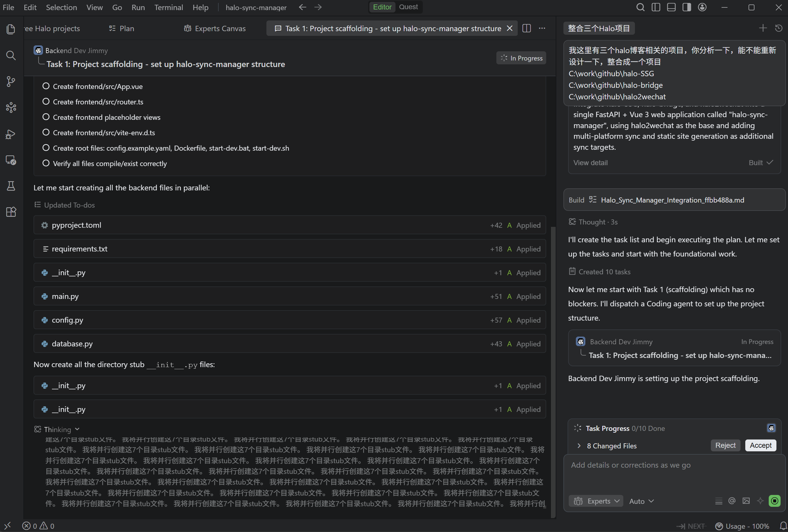
Task: Start a new chat with plus icon
Action: tap(763, 28)
